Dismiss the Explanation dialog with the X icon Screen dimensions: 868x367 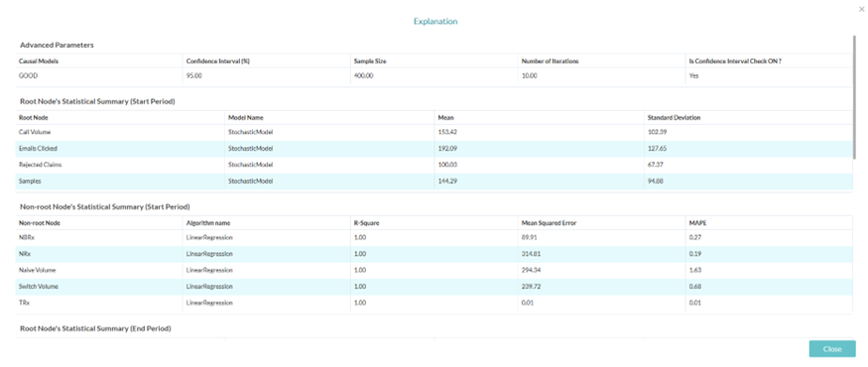pyautogui.click(x=861, y=9)
